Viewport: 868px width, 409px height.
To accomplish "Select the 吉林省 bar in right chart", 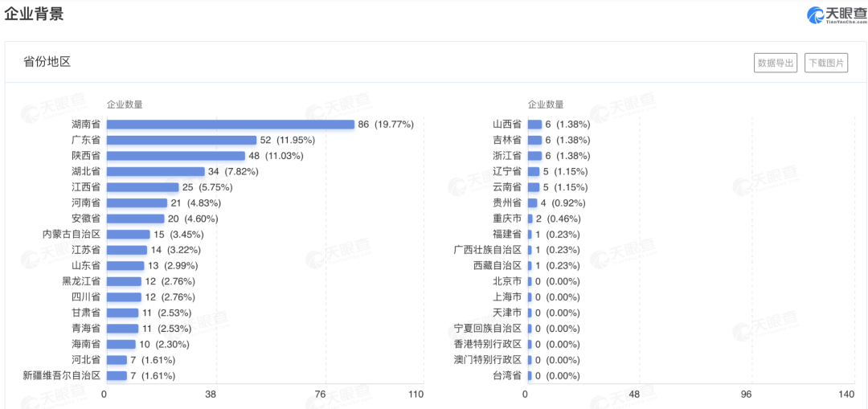I will coord(534,140).
